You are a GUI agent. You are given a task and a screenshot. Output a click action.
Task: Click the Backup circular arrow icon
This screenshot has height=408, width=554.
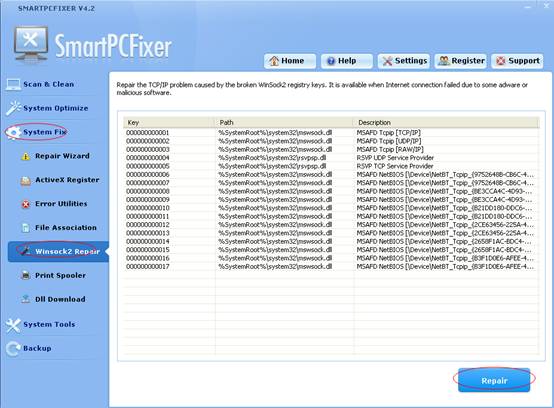(x=13, y=349)
